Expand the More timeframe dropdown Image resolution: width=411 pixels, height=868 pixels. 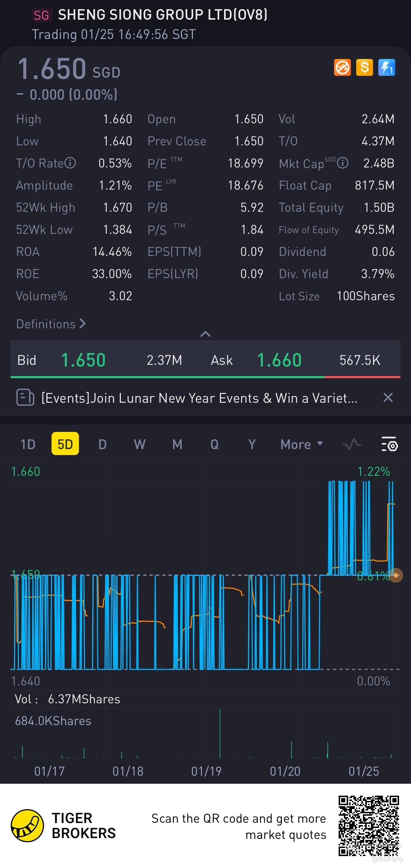301,444
